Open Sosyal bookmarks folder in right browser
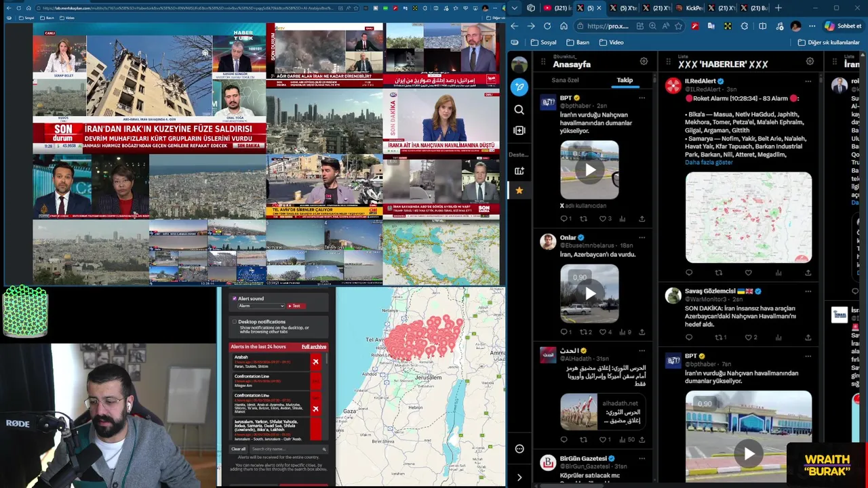 [x=542, y=42]
